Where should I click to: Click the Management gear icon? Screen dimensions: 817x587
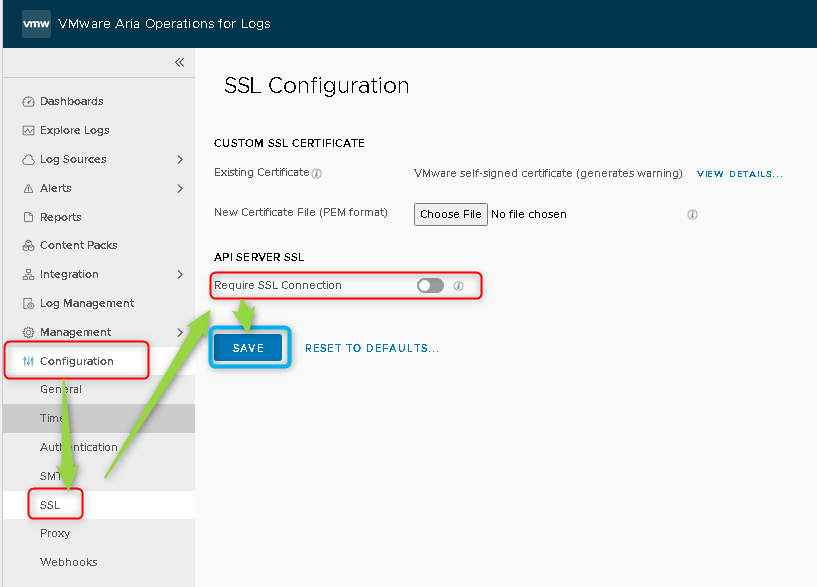tap(28, 332)
